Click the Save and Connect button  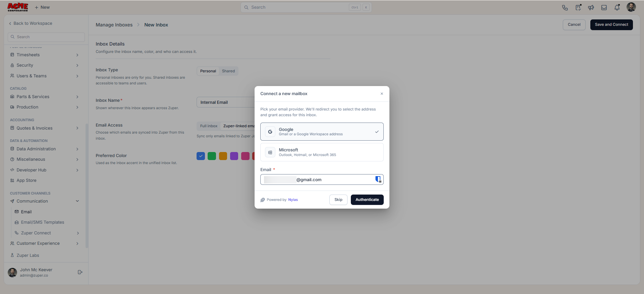(611, 24)
